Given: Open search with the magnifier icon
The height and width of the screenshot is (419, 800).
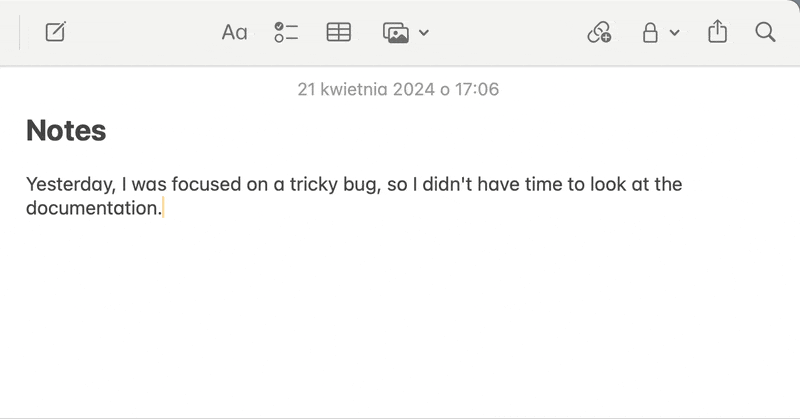Looking at the screenshot, I should click(x=765, y=33).
